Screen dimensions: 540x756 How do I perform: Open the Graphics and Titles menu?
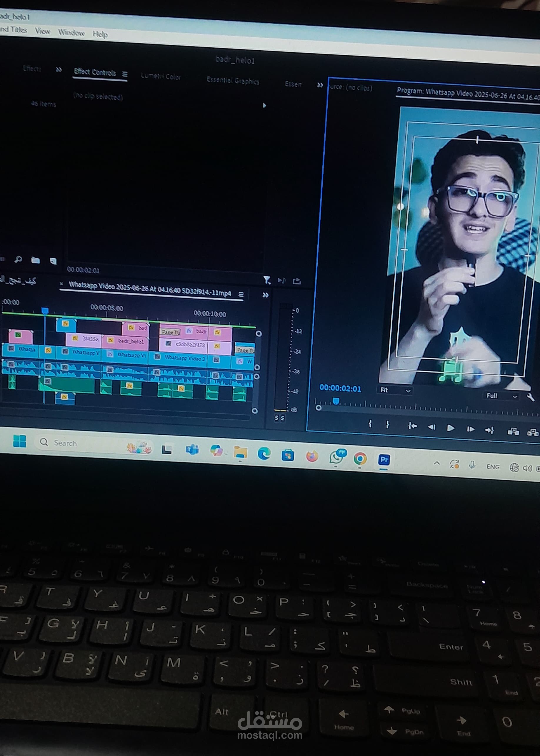tap(13, 30)
